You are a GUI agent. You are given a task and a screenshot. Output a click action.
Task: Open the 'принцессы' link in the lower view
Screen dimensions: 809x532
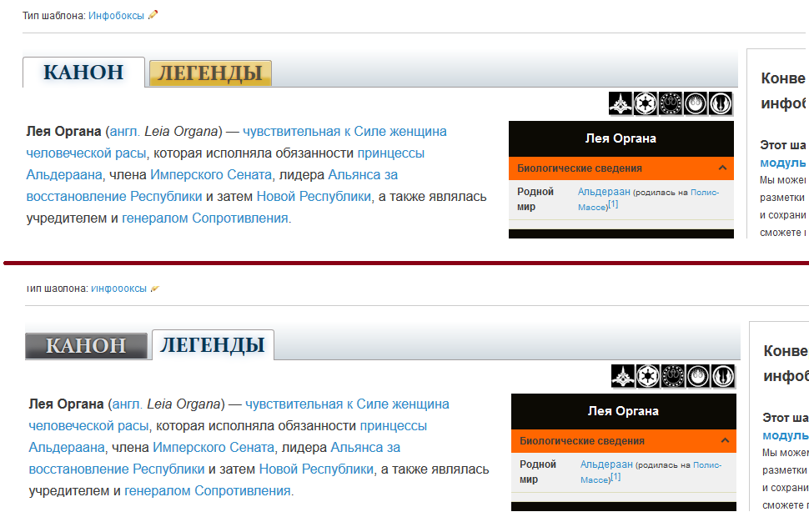click(x=393, y=426)
